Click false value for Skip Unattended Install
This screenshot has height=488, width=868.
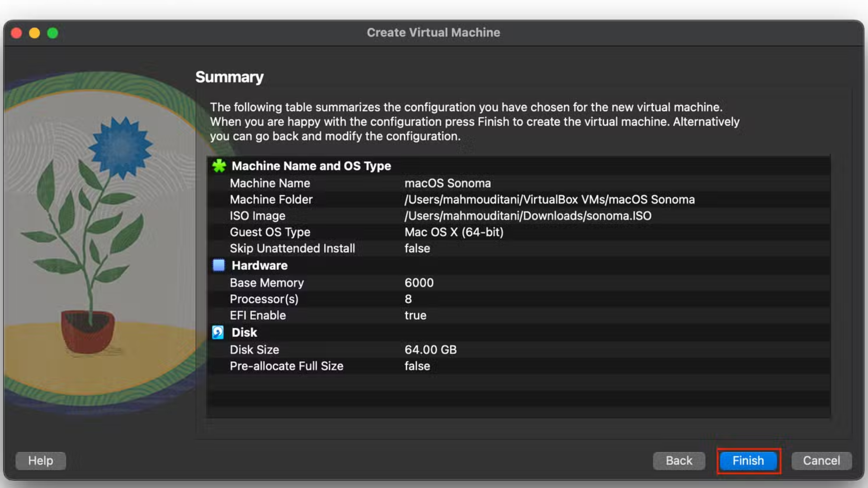tap(417, 248)
